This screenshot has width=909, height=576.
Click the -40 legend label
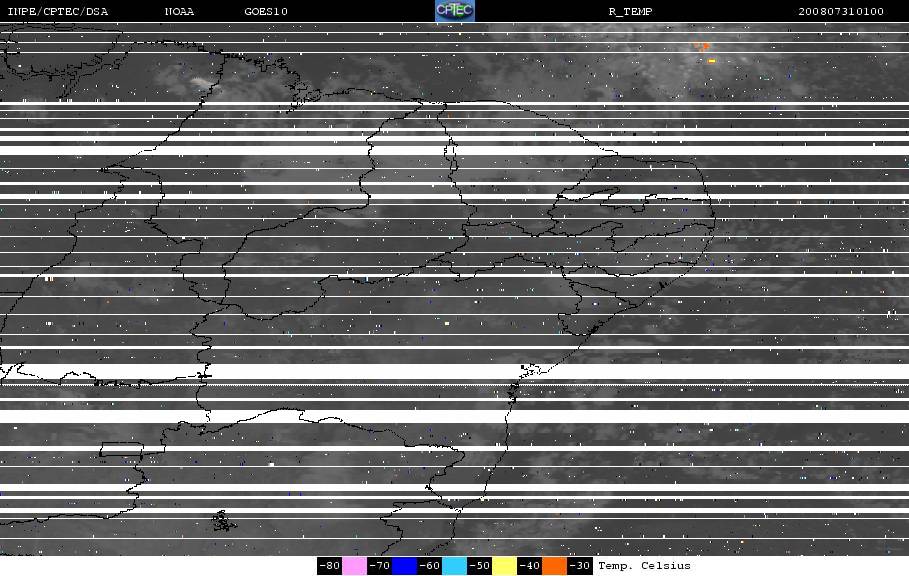click(529, 566)
